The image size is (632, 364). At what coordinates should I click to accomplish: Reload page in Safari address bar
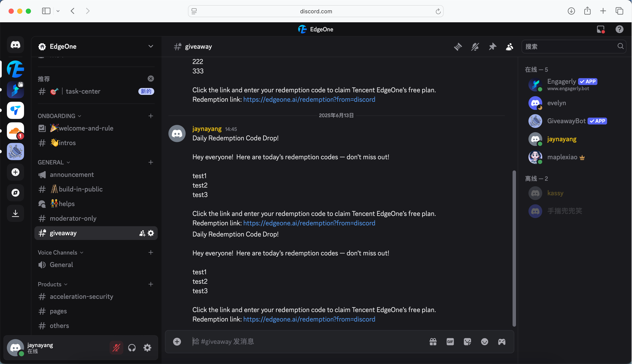tap(438, 11)
